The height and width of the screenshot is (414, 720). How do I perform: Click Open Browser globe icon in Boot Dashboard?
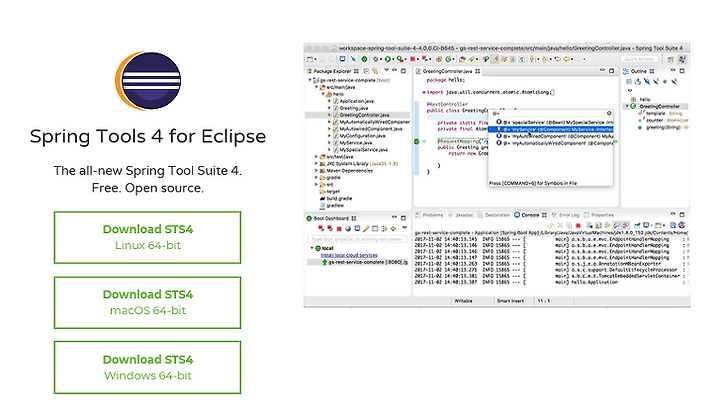348,229
